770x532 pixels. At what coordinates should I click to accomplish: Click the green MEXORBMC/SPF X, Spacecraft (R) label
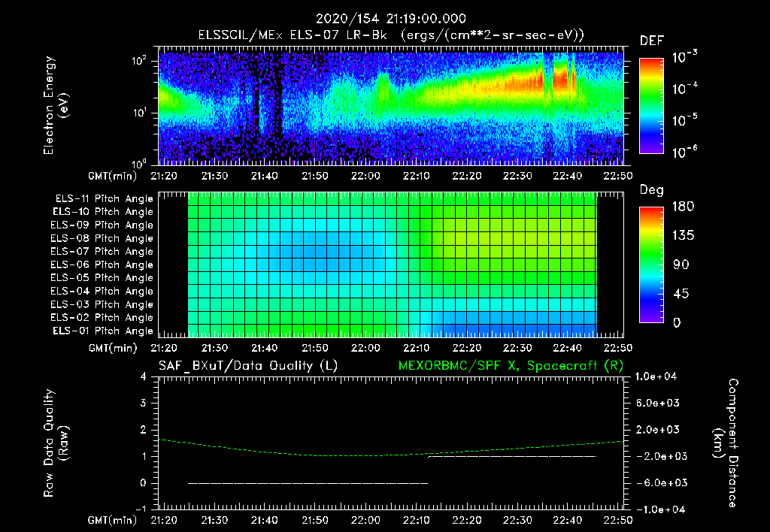[x=511, y=366]
